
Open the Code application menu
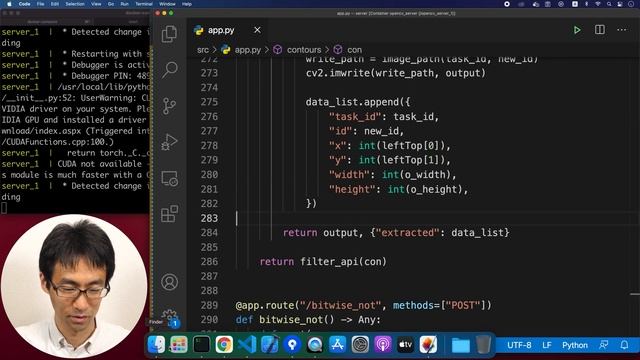[x=24, y=4]
